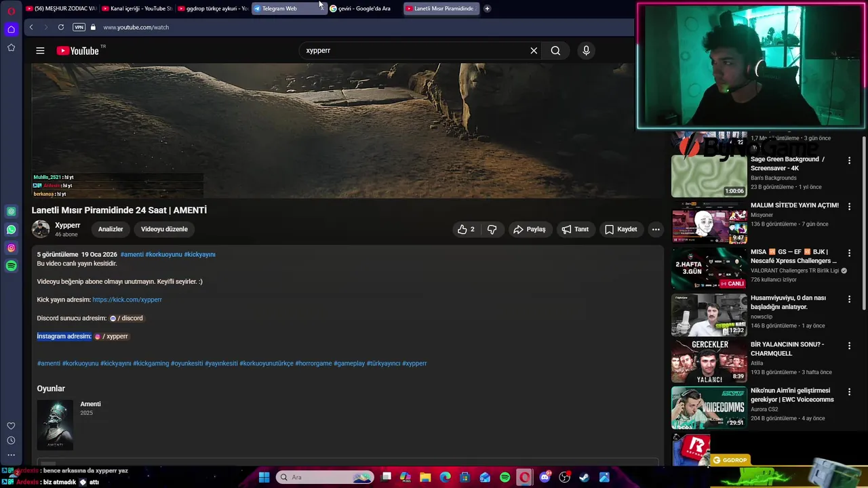Image resolution: width=868 pixels, height=488 pixels.
Task: Open a new browser tab with plus
Action: point(487,9)
